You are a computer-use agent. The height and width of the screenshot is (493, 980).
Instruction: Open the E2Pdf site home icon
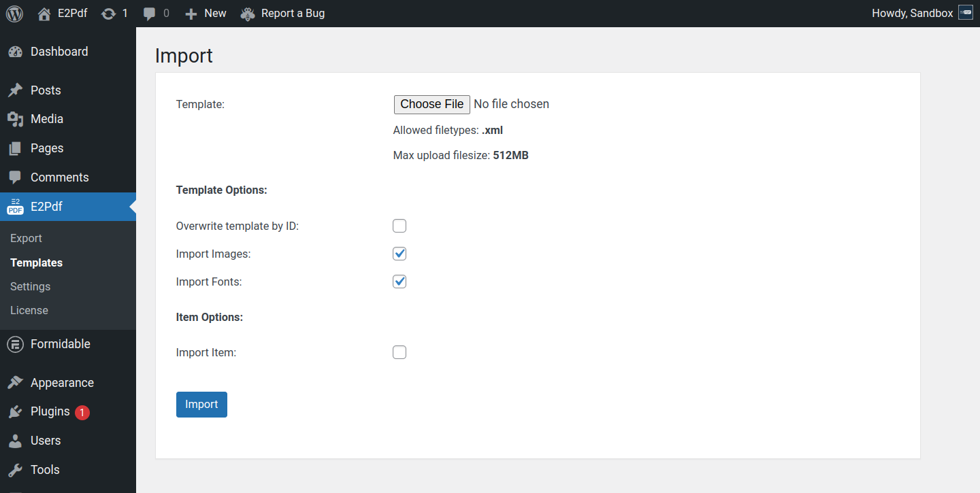tap(44, 14)
